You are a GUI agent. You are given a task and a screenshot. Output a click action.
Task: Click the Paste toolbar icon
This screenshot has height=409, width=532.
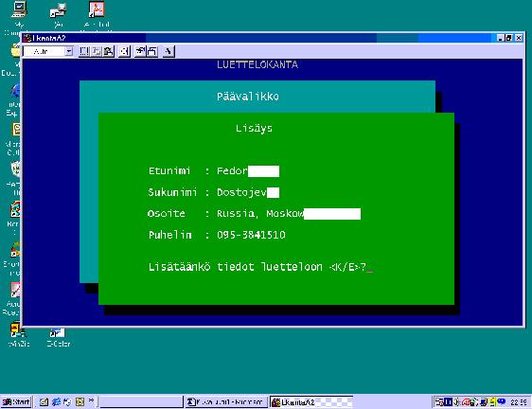point(108,51)
